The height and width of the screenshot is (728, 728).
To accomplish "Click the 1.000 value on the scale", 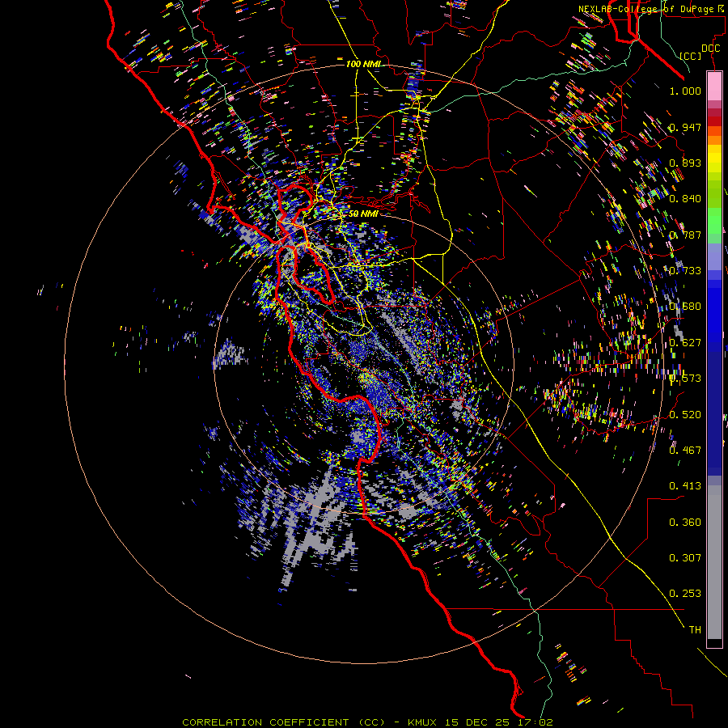I will [x=685, y=91].
